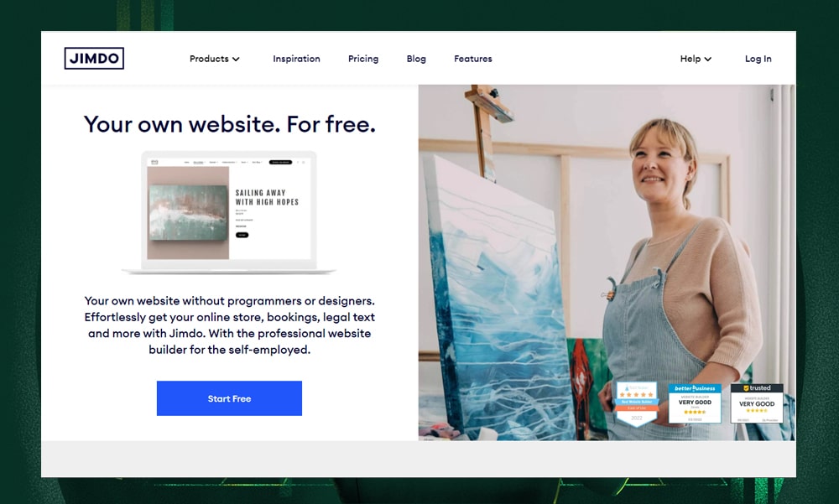Click the artist hero photo
839x504 pixels.
(x=607, y=262)
